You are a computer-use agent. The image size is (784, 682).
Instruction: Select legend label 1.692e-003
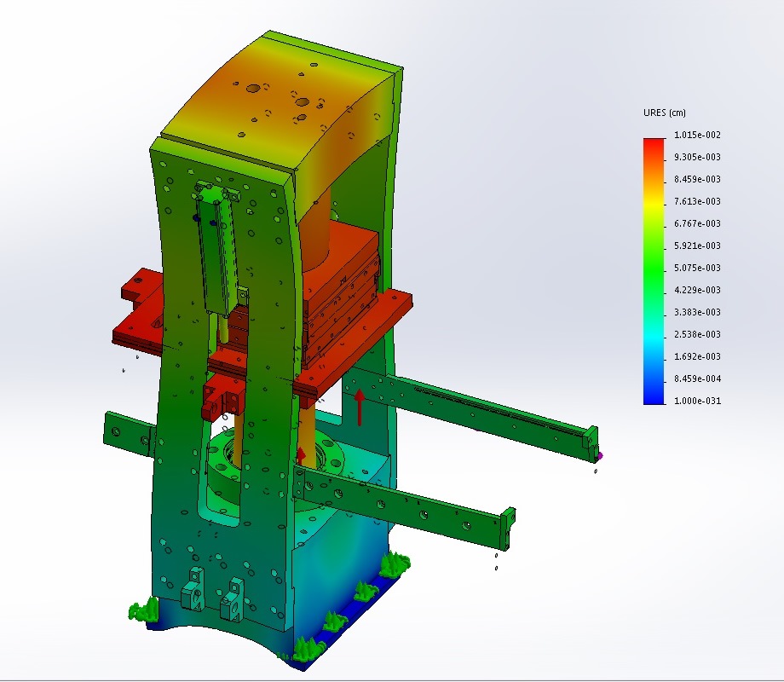697,356
